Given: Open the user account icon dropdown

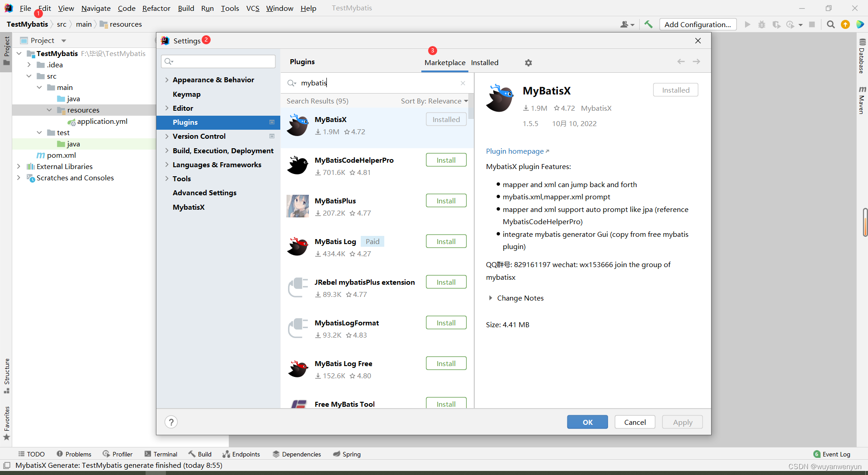Looking at the screenshot, I should (627, 24).
